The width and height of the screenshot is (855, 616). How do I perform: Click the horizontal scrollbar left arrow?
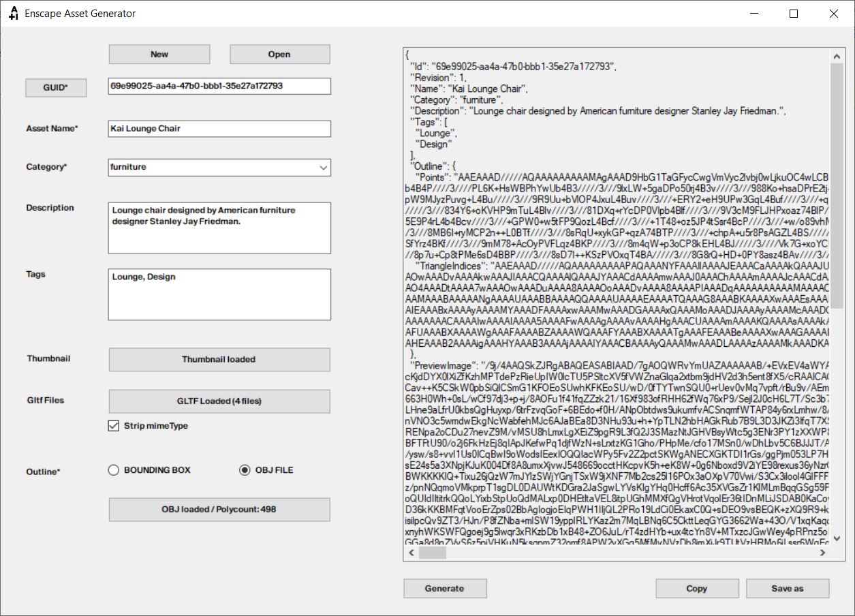(x=411, y=553)
